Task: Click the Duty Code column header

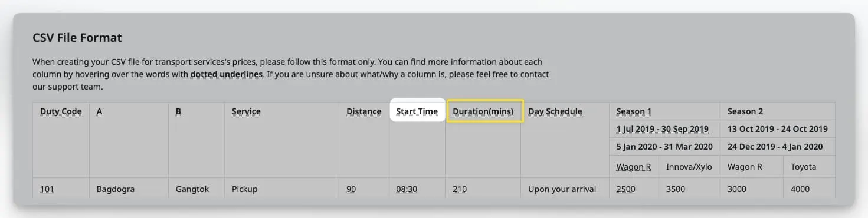Action: pyautogui.click(x=61, y=111)
